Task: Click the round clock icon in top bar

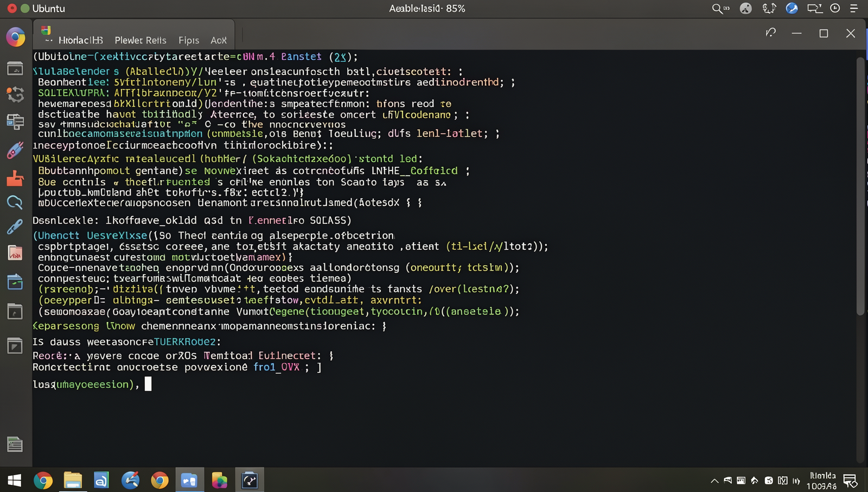Action: click(835, 8)
